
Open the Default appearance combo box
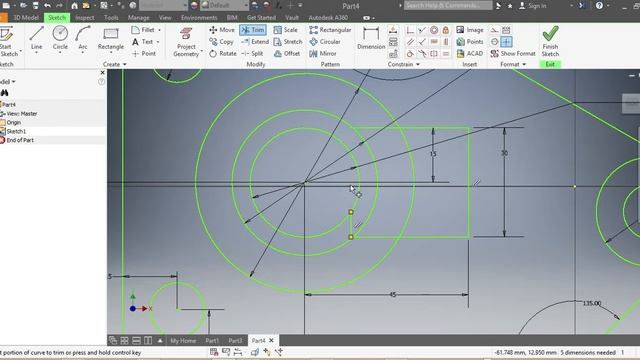(x=224, y=5)
